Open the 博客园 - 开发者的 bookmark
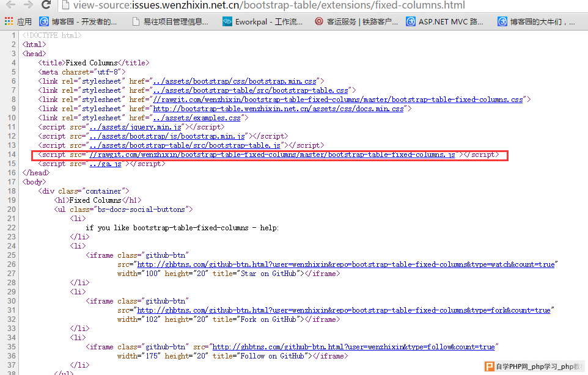Screen dimensions: 588x375 pyautogui.click(x=78, y=22)
